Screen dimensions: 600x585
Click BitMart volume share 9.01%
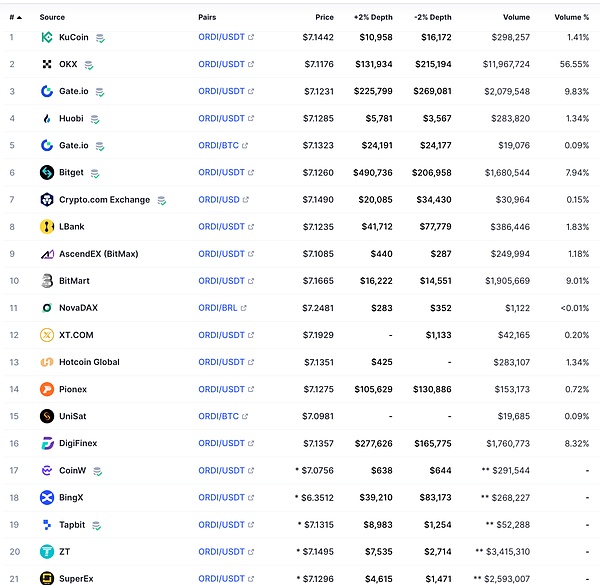(577, 281)
